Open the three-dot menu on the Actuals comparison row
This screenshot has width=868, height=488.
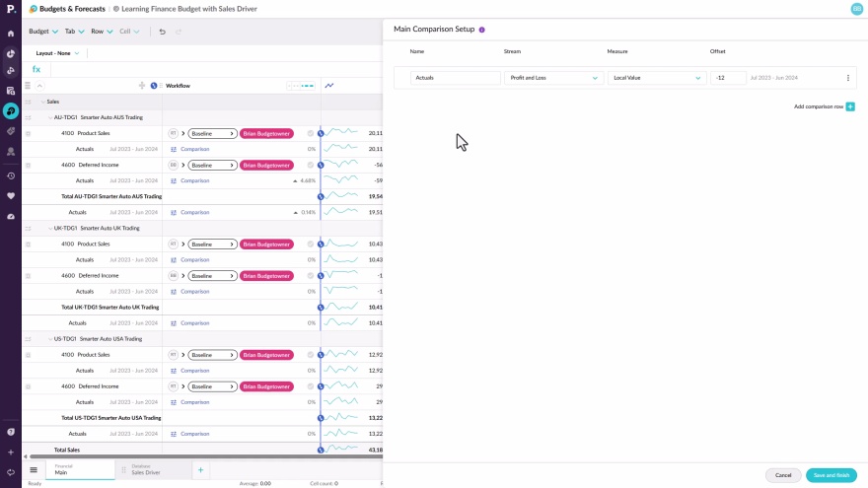[x=848, y=78]
